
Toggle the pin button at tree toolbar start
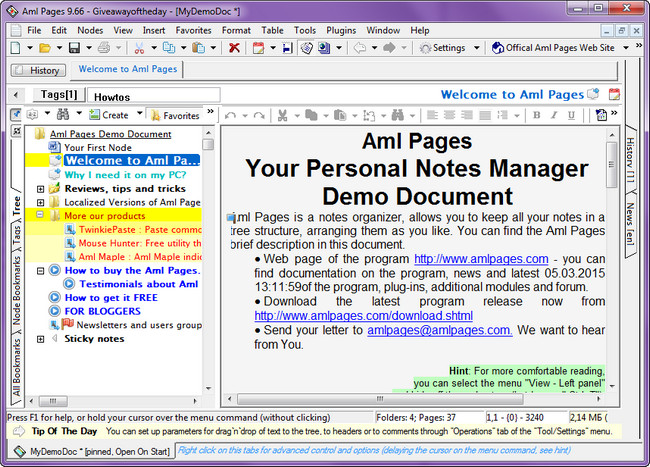click(x=16, y=114)
